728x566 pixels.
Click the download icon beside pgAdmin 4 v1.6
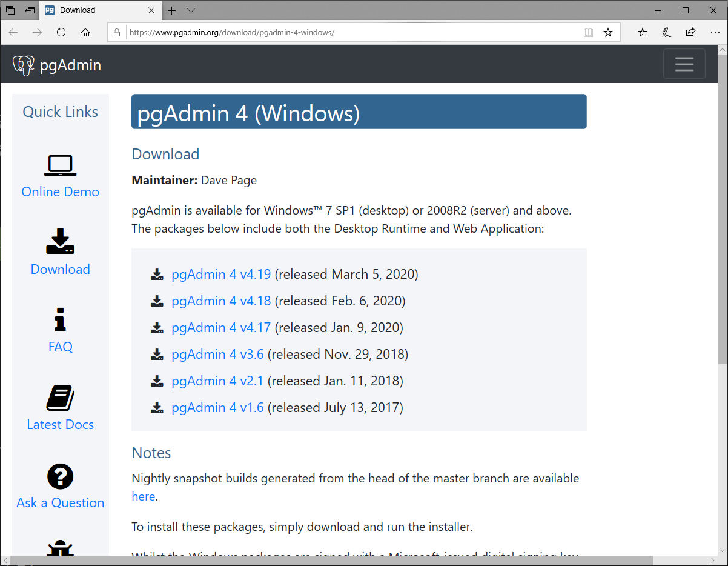point(157,408)
